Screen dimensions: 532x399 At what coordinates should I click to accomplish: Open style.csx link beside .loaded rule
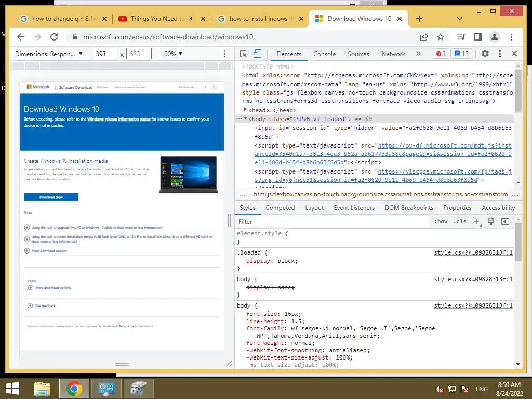[x=473, y=253]
